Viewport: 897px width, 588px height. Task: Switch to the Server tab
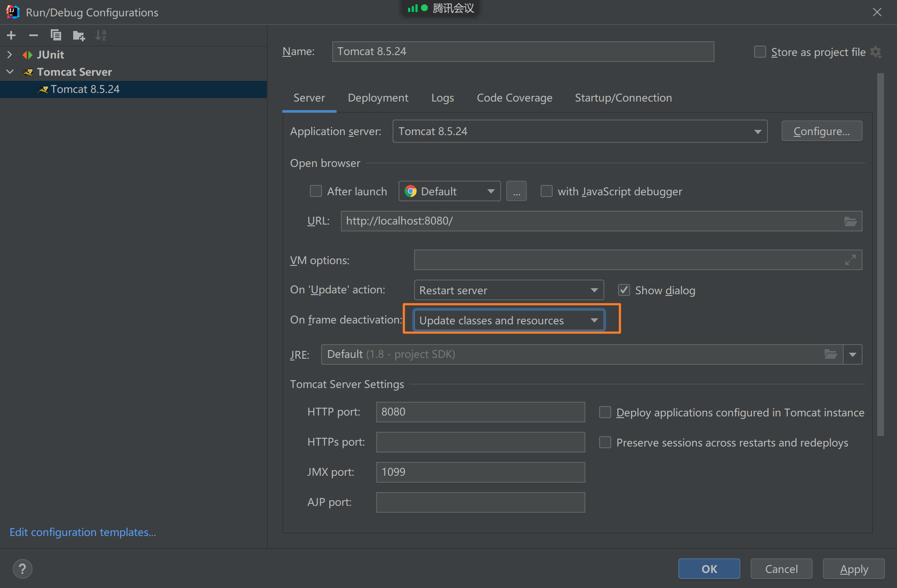[309, 98]
